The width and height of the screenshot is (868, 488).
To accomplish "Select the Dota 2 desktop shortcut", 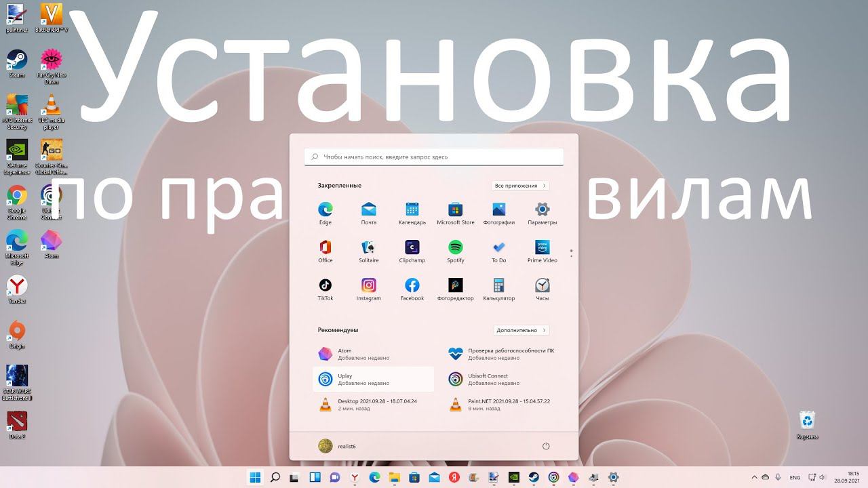I will 16,426.
